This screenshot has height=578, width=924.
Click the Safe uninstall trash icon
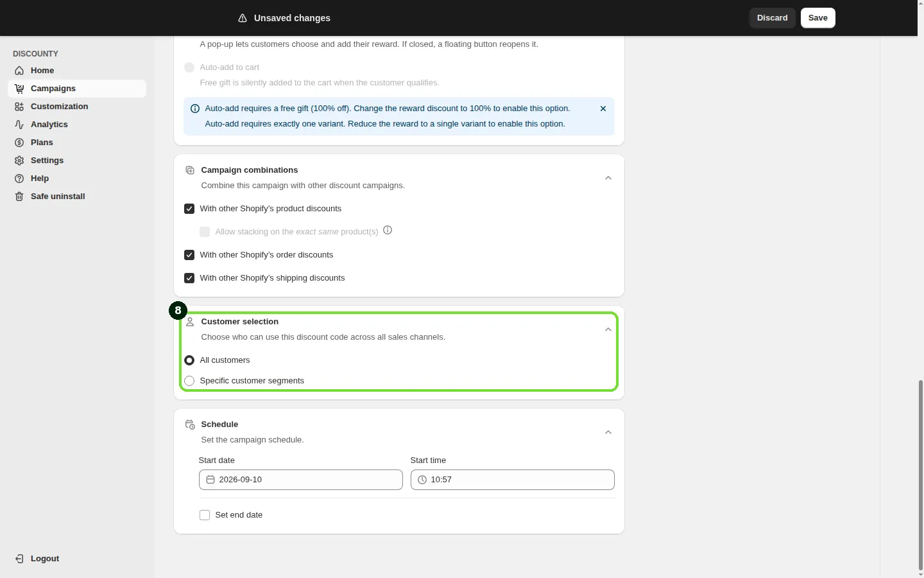(19, 197)
